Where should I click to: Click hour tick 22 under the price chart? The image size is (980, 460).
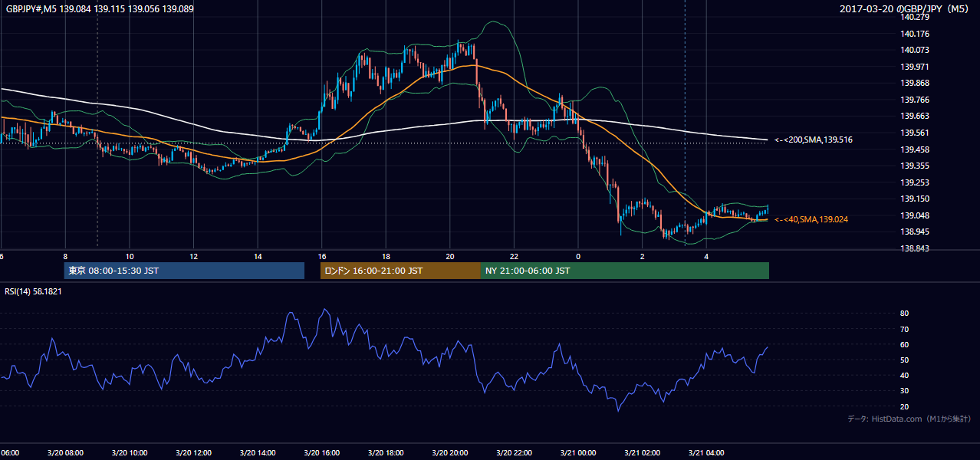pos(514,256)
